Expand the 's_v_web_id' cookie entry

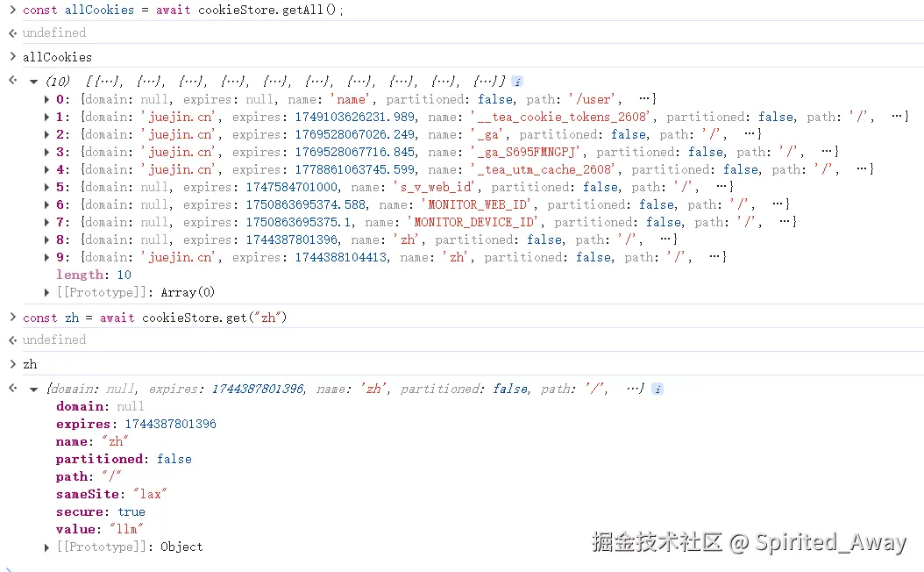click(x=47, y=187)
